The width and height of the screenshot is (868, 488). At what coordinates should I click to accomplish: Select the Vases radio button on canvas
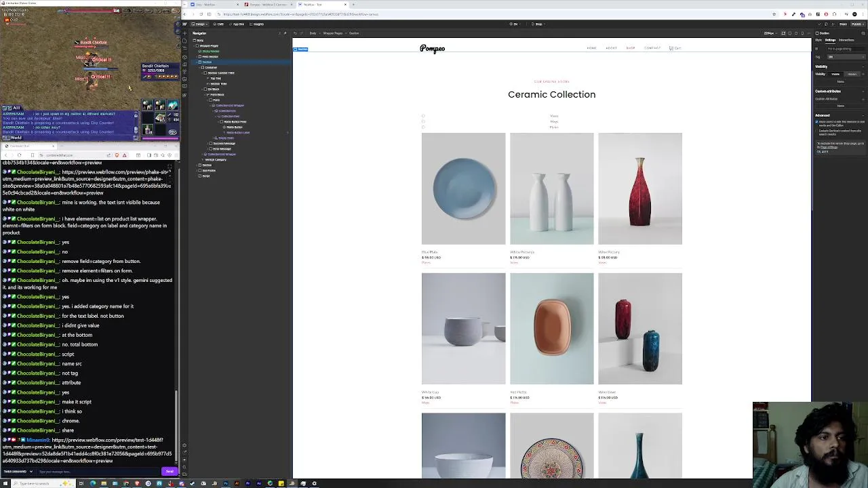coord(423,116)
